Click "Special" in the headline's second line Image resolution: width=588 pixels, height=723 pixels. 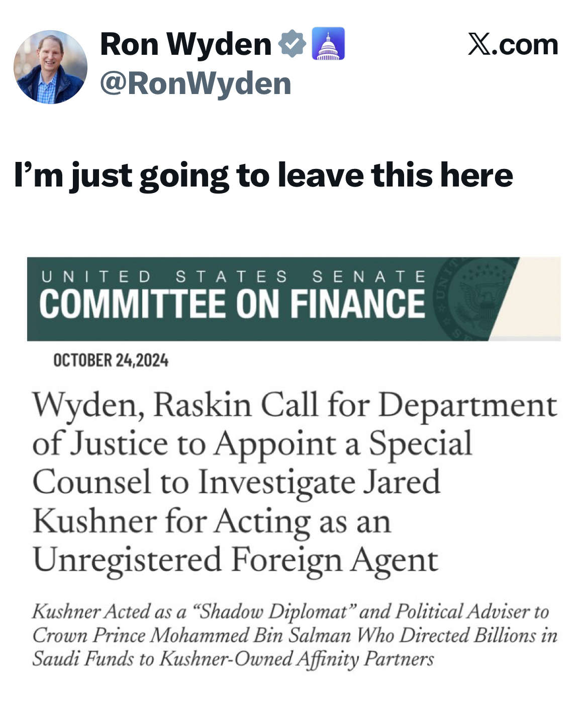tap(420, 444)
